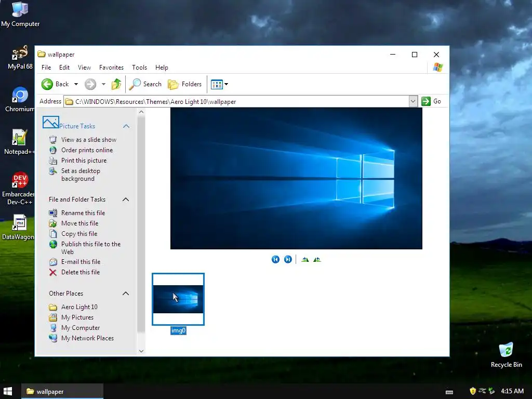Open the File menu
Screen dimensions: 532x399
click(46, 68)
